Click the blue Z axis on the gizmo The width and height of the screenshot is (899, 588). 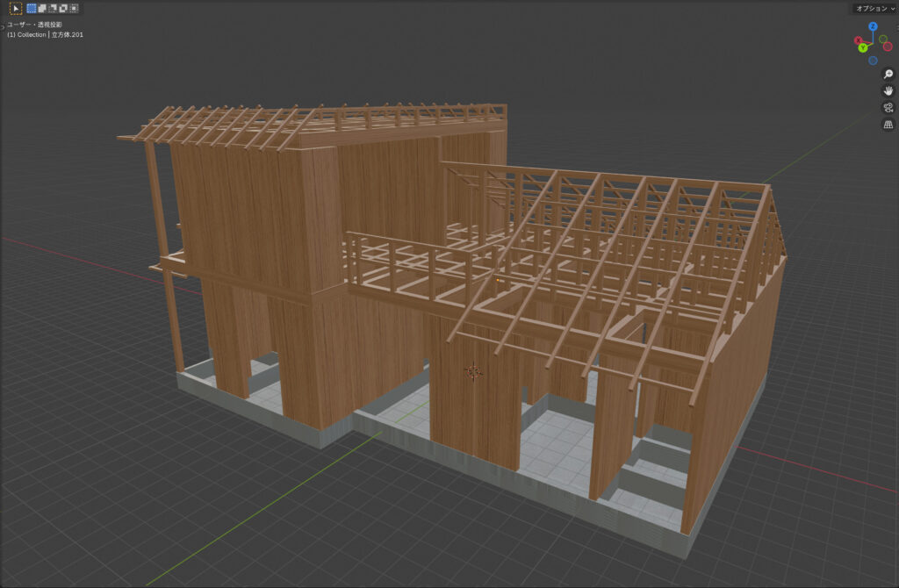click(874, 26)
